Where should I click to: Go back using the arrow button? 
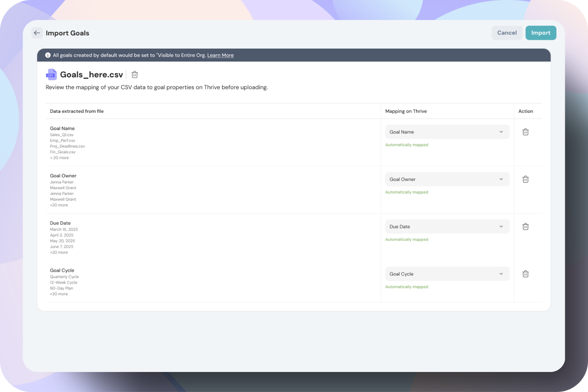point(37,33)
